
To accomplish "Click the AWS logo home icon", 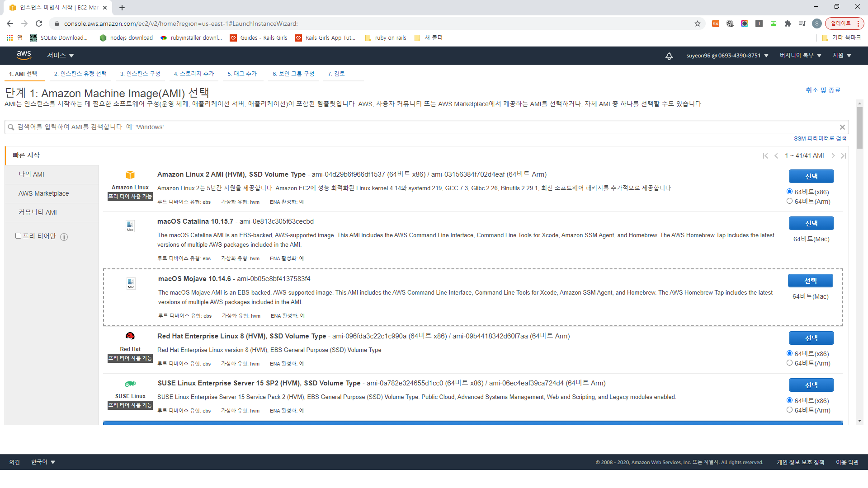I will (x=24, y=55).
